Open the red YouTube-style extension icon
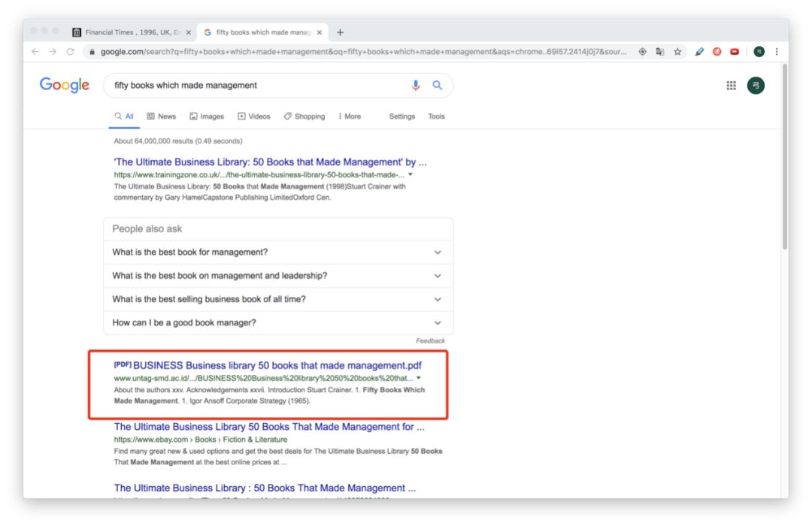 coord(735,52)
